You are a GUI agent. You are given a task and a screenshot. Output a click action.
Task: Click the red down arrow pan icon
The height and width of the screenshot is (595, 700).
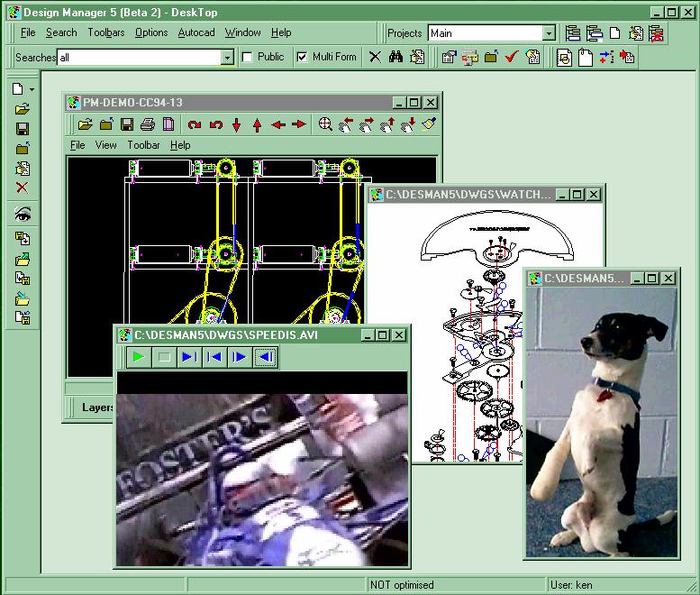(237, 124)
